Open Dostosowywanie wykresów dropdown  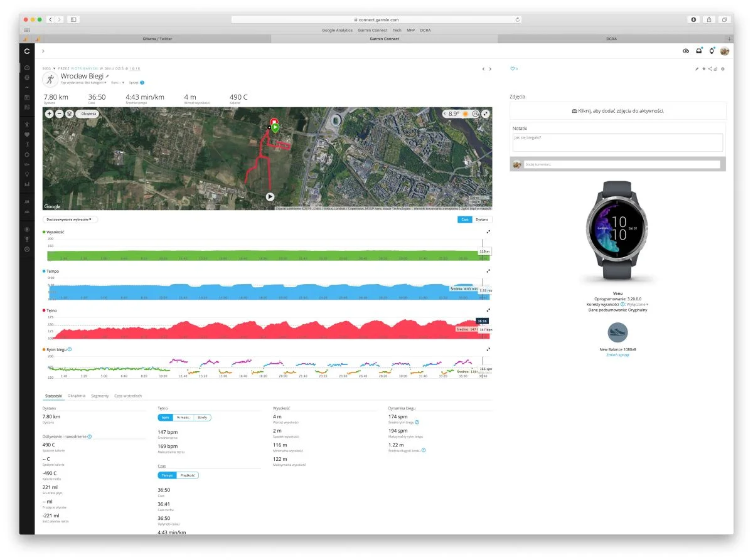tap(70, 219)
